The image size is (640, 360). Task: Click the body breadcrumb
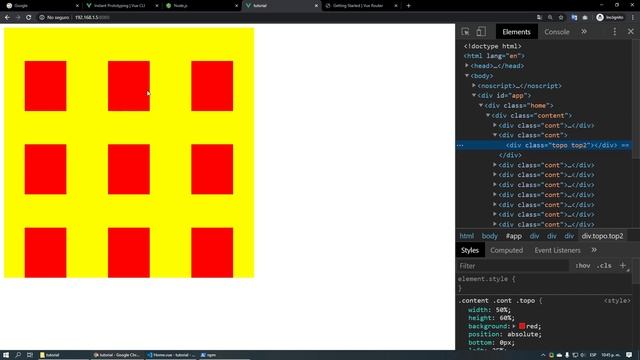click(x=489, y=236)
